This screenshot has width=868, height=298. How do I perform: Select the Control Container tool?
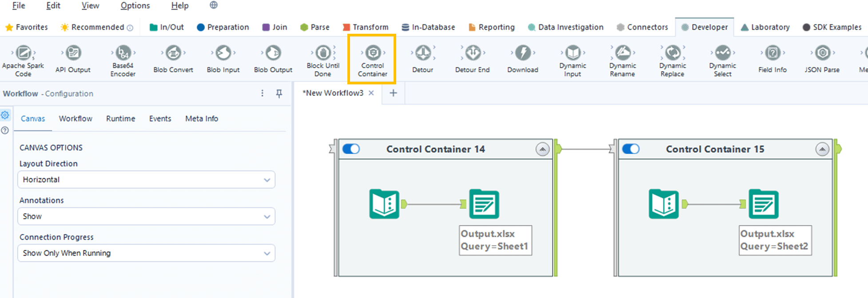(373, 61)
